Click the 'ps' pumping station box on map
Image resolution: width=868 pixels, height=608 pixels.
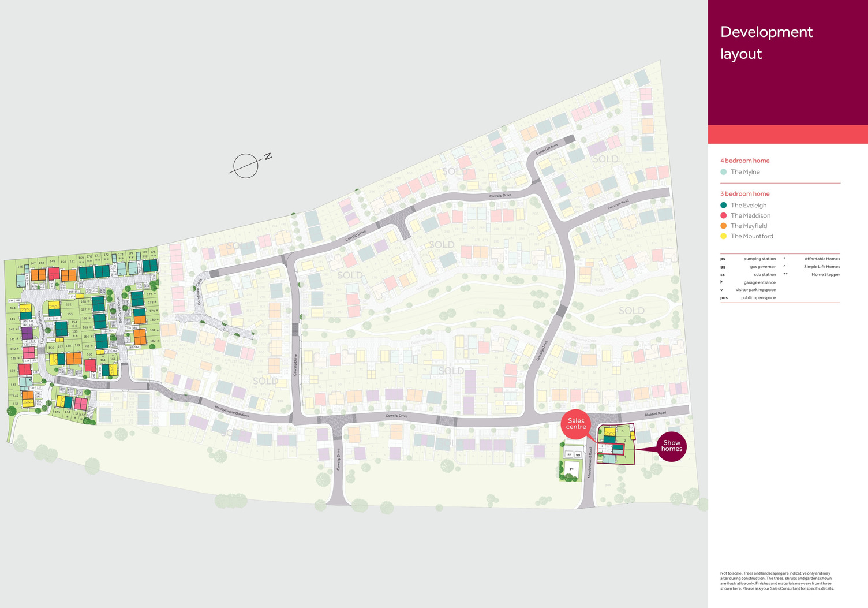571,469
